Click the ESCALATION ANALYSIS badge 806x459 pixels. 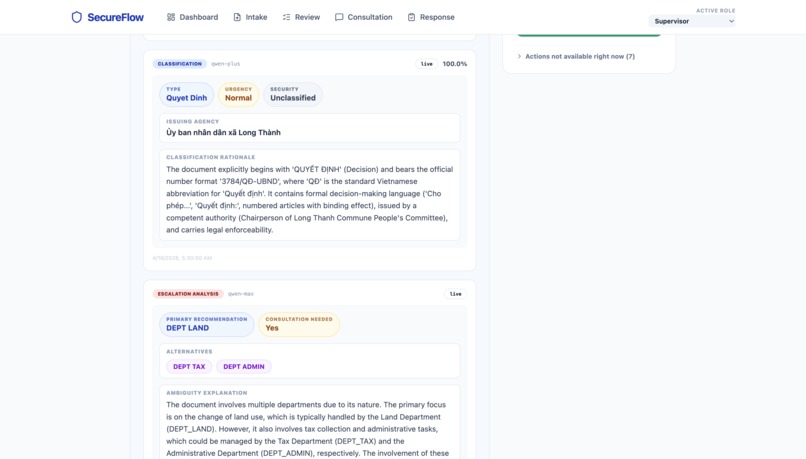[188, 294]
